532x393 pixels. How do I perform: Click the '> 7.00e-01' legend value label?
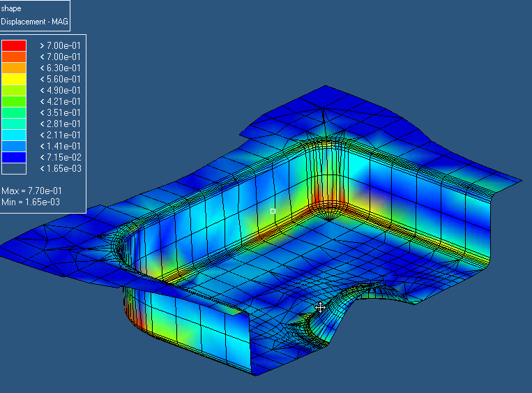click(60, 45)
